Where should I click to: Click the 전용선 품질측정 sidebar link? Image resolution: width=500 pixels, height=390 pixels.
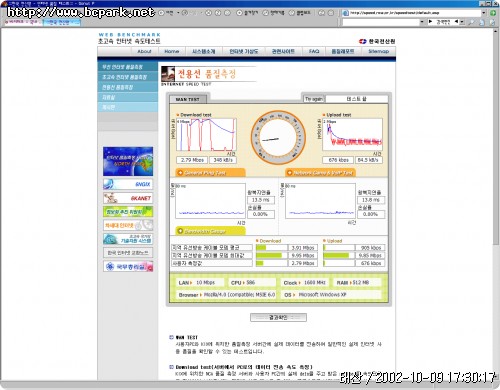(128, 87)
